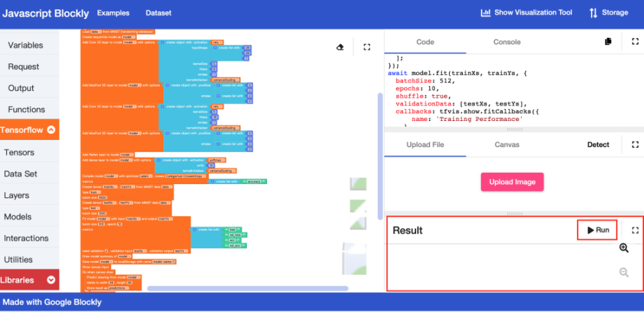This screenshot has width=644, height=312.
Task: Open gear on create list with accuracy block
Action: coord(213,181)
